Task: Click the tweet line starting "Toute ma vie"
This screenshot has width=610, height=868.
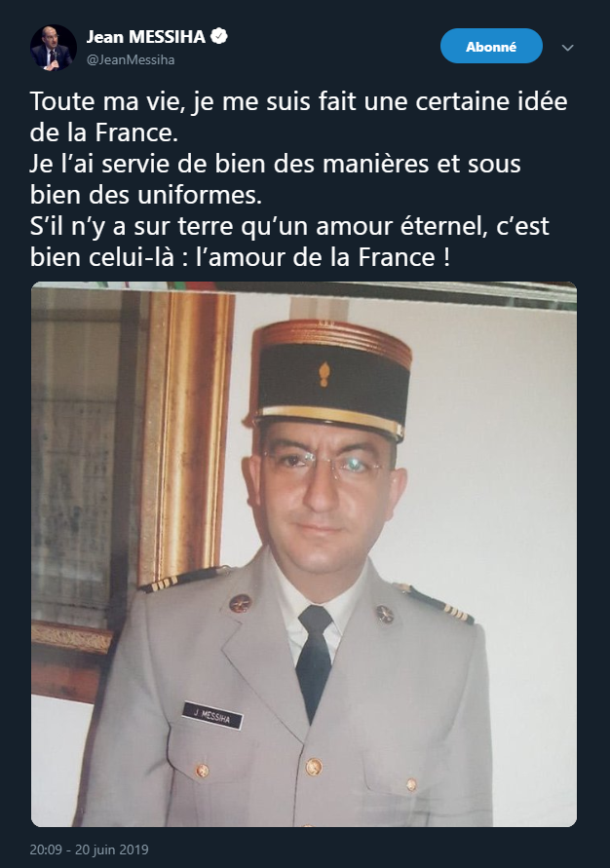Action: [x=298, y=101]
